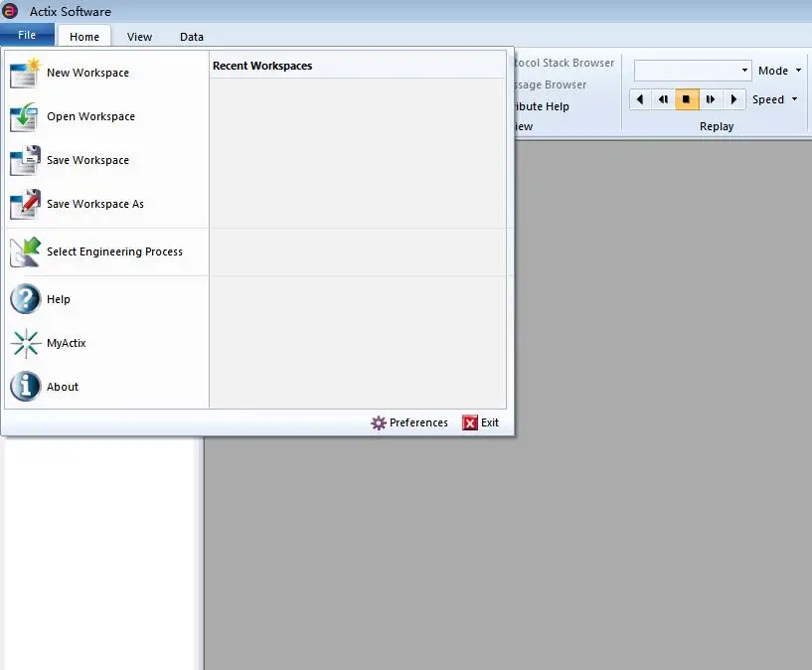Switch to the Home tab
Viewport: 812px width, 670px height.
[x=84, y=37]
